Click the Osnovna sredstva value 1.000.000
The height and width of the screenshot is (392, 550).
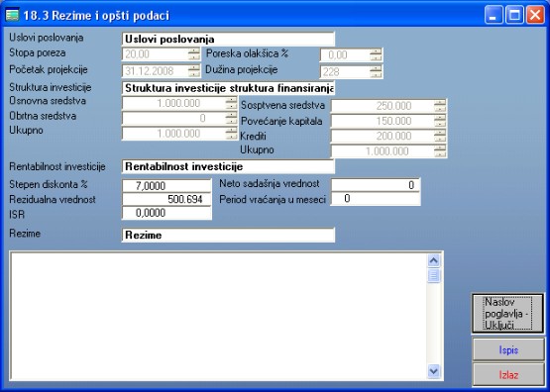tap(178, 103)
